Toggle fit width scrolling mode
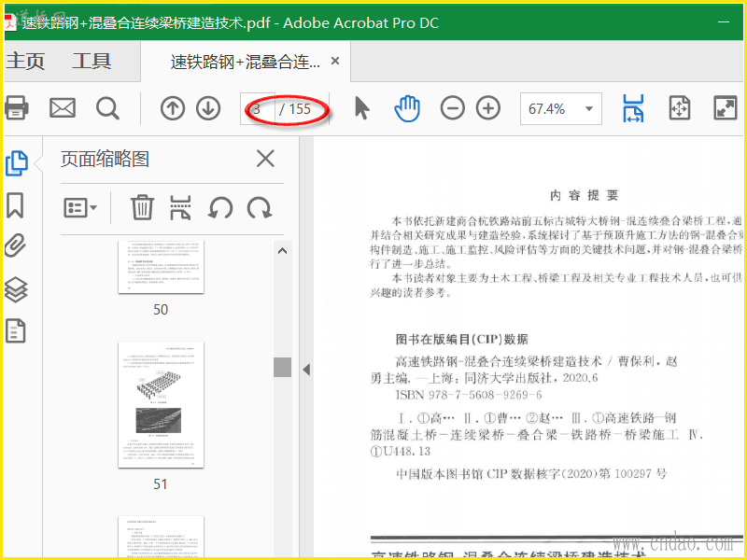 tap(633, 108)
